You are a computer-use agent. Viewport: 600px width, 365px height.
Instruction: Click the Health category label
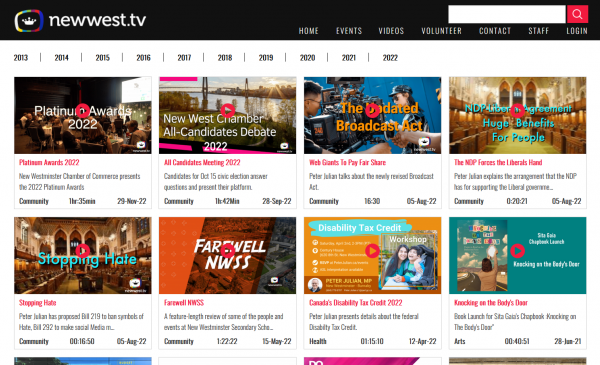[x=318, y=341]
